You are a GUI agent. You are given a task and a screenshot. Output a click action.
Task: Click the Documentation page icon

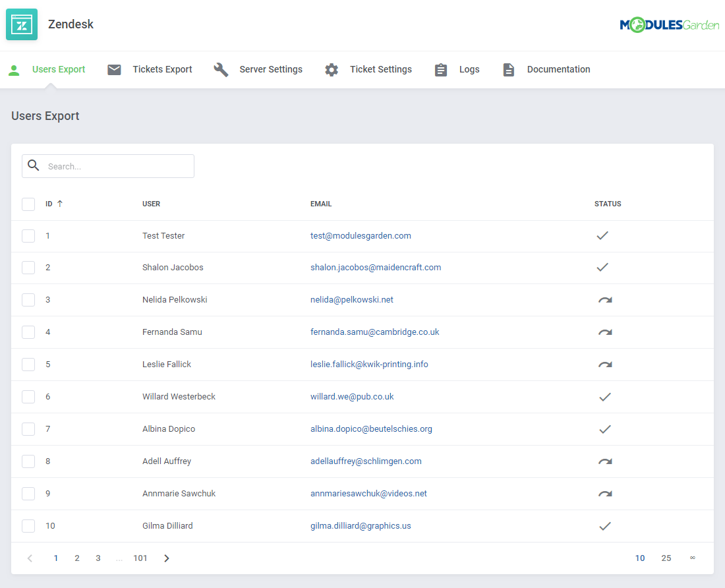508,69
